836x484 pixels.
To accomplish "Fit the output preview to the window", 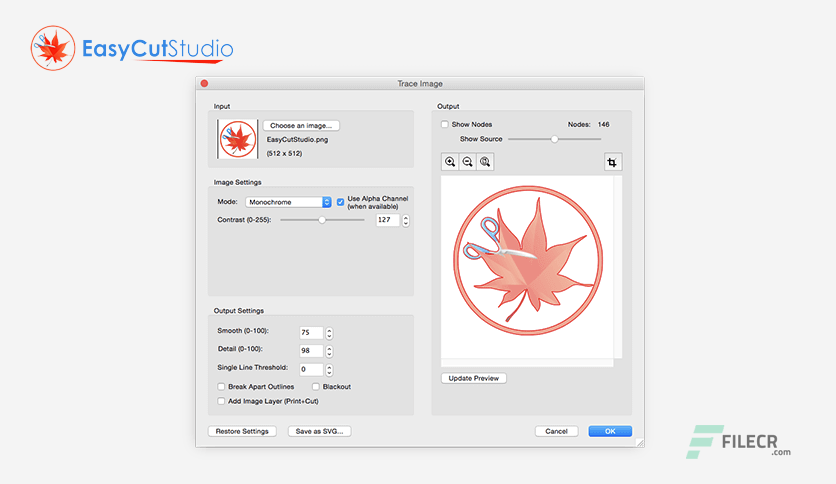I will 485,162.
